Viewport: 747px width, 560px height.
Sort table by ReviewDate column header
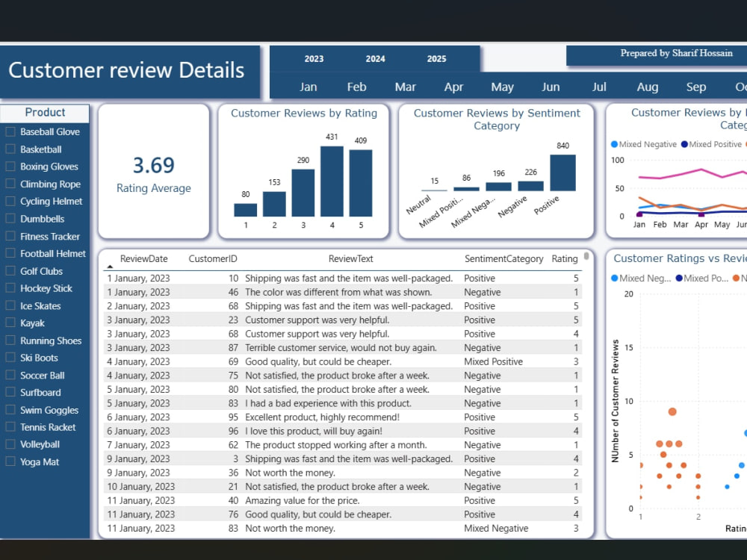click(x=144, y=259)
